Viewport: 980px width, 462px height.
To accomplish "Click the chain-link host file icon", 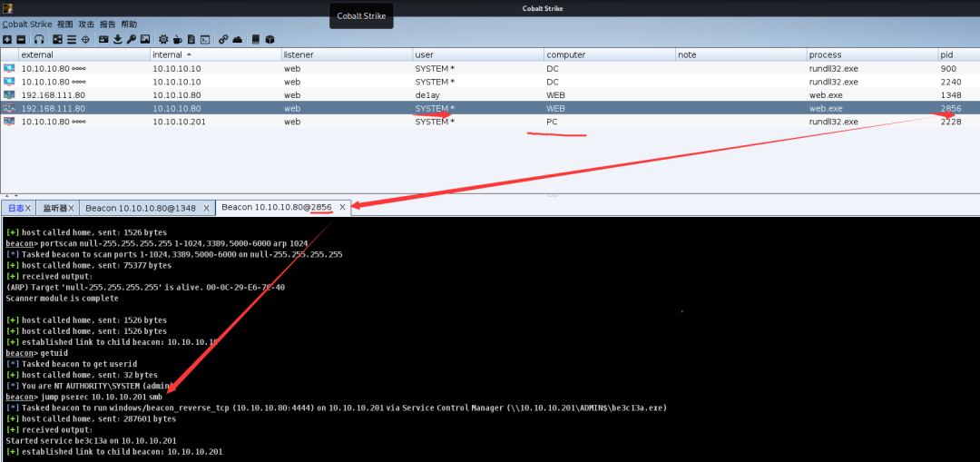I will (x=223, y=39).
